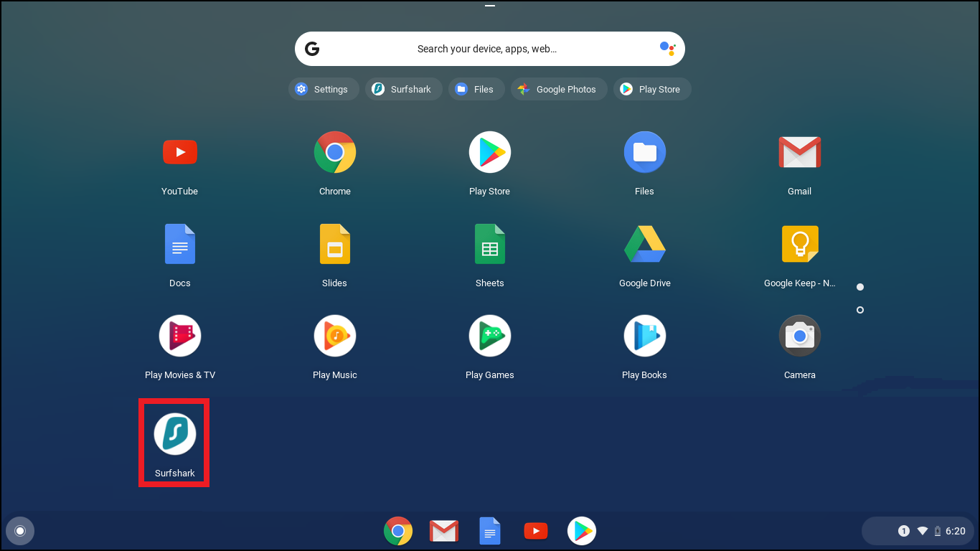Open the Surfshark app in the grid
The width and height of the screenshot is (980, 551).
point(175,435)
